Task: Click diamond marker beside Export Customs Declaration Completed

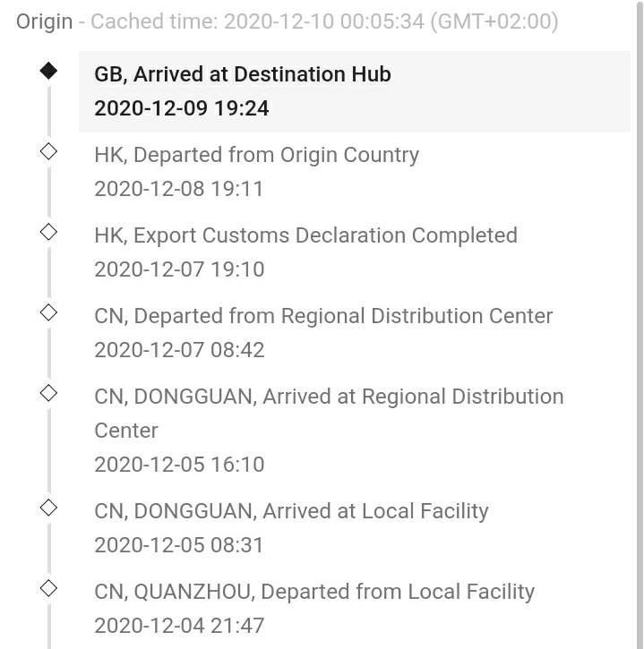Action: click(x=48, y=232)
